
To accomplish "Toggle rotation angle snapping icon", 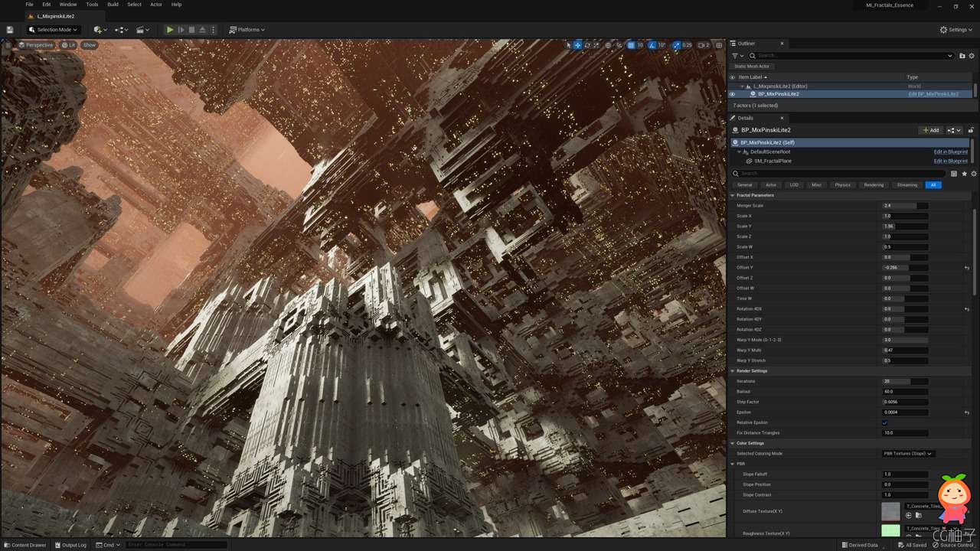I will tap(652, 45).
